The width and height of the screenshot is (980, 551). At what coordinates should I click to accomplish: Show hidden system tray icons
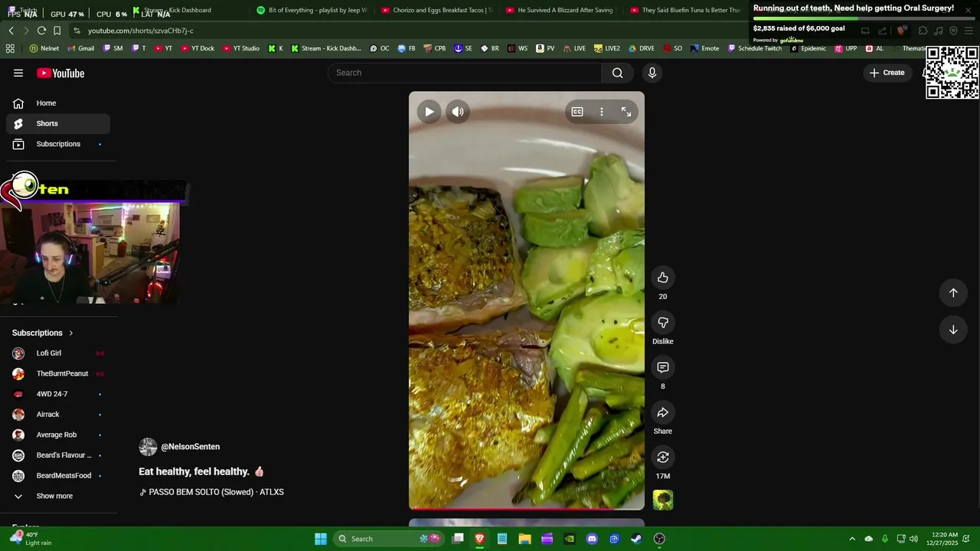click(852, 539)
